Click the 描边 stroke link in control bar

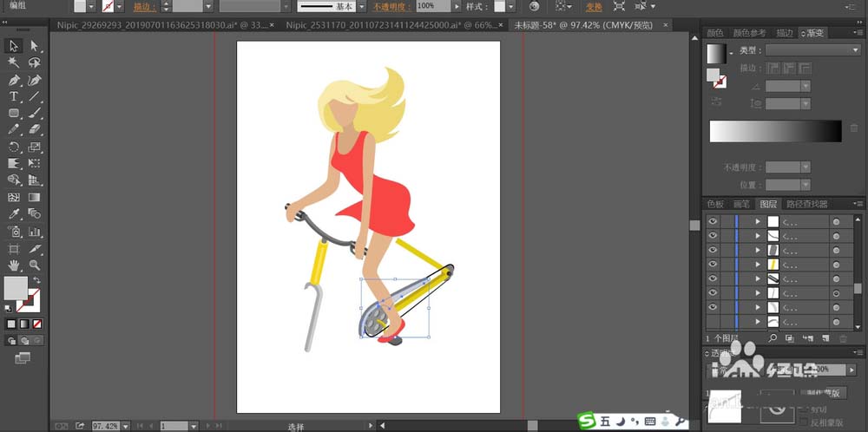(145, 7)
